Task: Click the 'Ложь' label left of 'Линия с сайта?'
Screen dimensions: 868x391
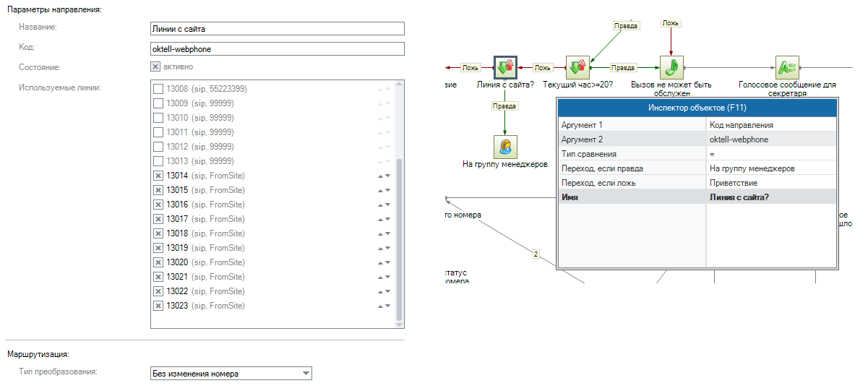Action: (x=470, y=68)
